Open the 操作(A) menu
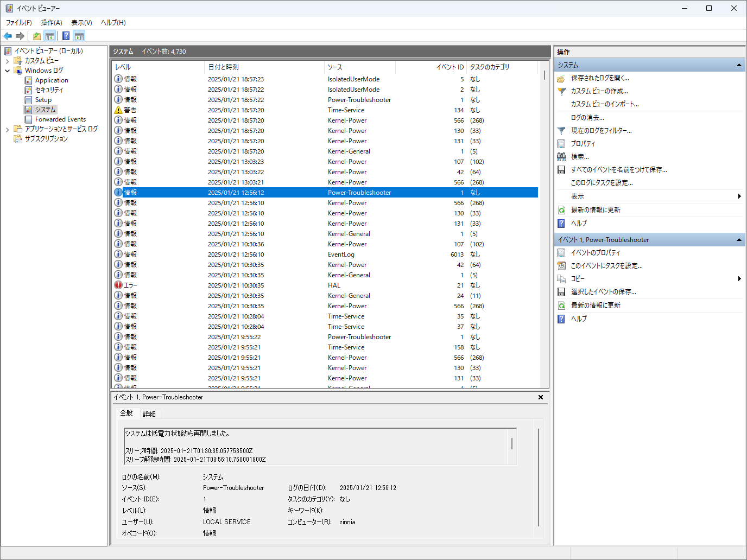747x560 pixels. (x=51, y=23)
